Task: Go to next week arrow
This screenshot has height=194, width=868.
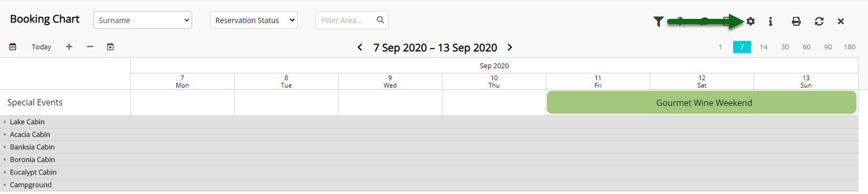Action: coord(510,47)
